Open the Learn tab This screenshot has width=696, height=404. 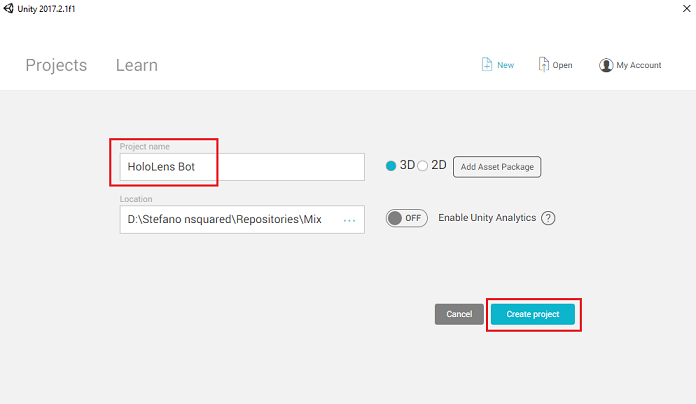[136, 65]
